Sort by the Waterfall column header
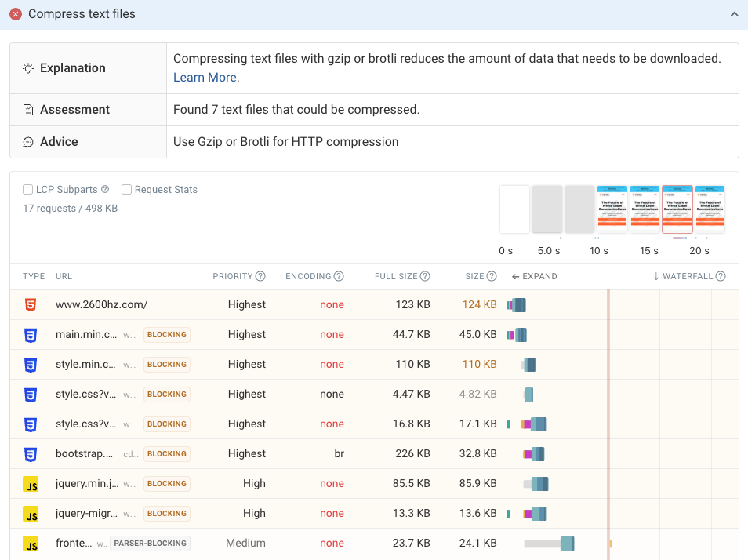748x560 pixels. (x=687, y=276)
